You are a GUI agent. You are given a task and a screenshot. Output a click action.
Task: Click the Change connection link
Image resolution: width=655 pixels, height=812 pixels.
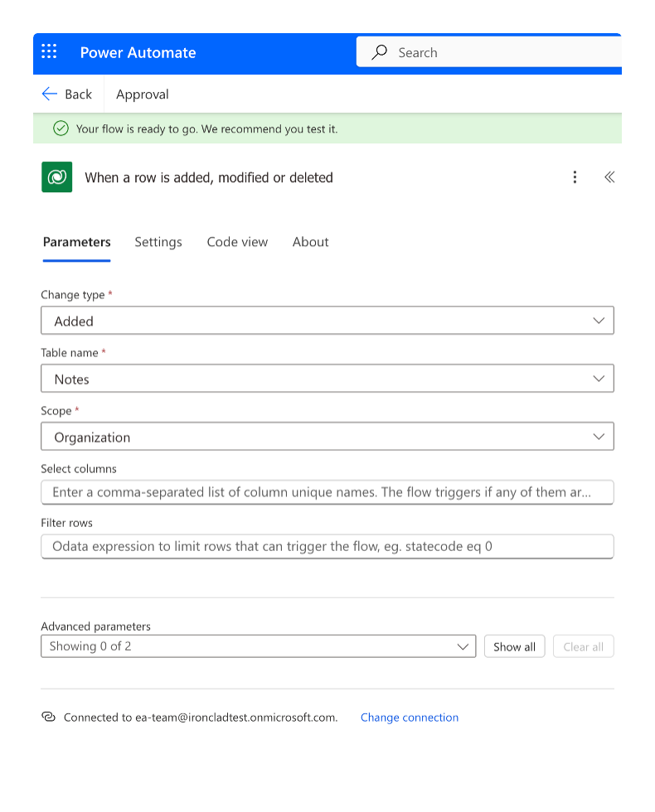[410, 718]
